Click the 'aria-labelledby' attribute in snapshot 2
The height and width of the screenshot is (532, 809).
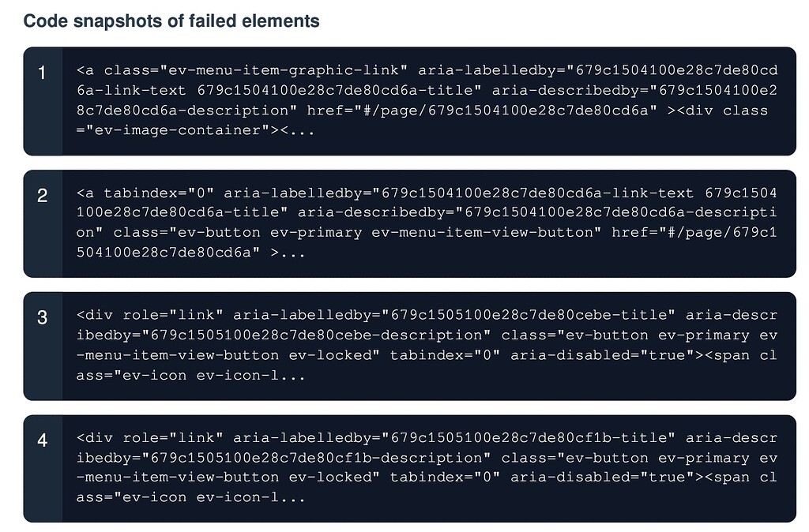(x=300, y=193)
